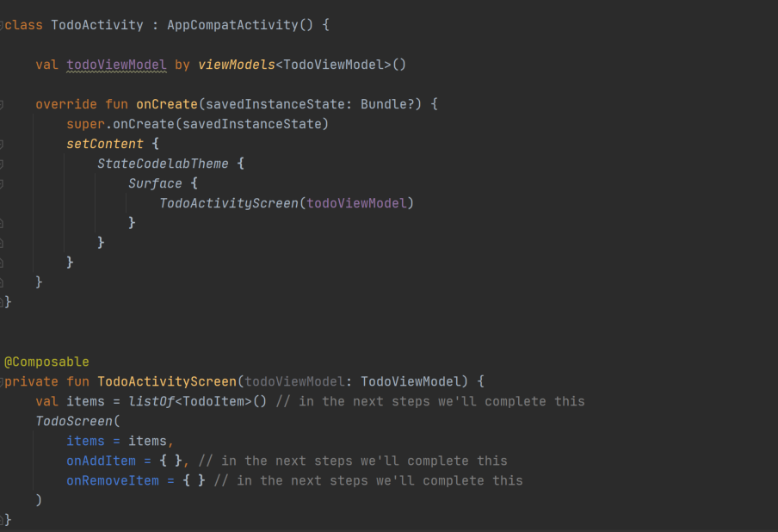Viewport: 778px width, 532px height.
Task: Click the AppCompatActivity superclass
Action: tap(232, 25)
